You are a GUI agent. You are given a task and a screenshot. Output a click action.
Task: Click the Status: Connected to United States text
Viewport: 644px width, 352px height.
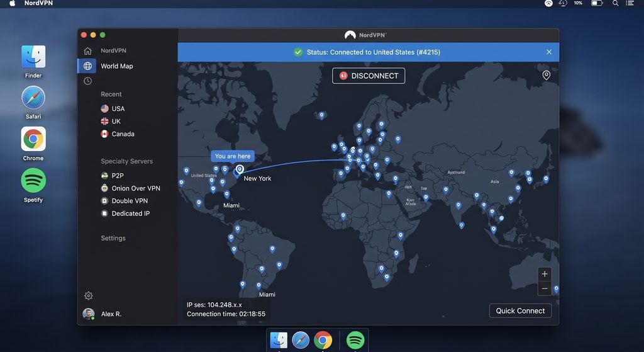point(374,52)
